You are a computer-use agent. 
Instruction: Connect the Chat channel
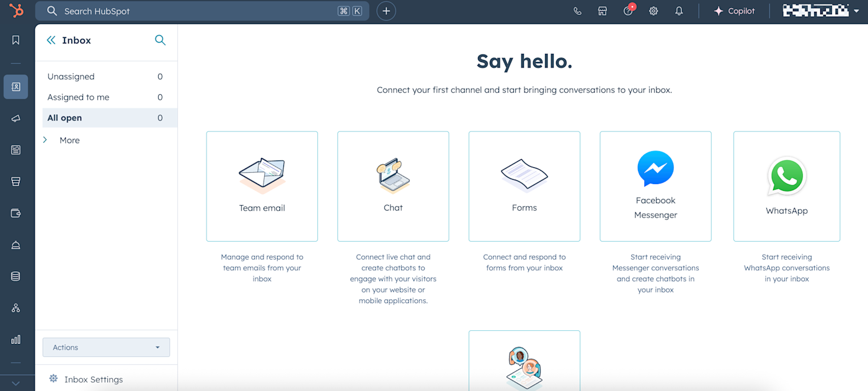click(x=393, y=187)
